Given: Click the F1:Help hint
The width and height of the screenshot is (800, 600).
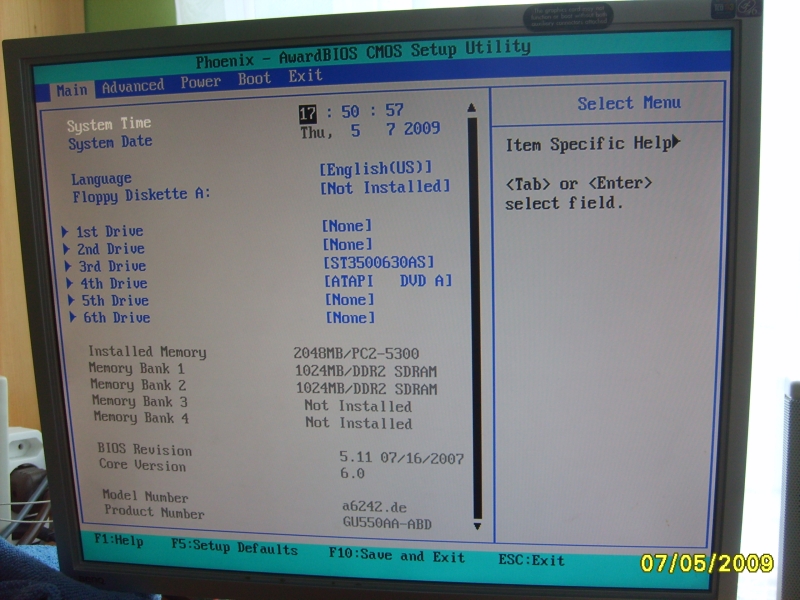Looking at the screenshot, I should (118, 540).
